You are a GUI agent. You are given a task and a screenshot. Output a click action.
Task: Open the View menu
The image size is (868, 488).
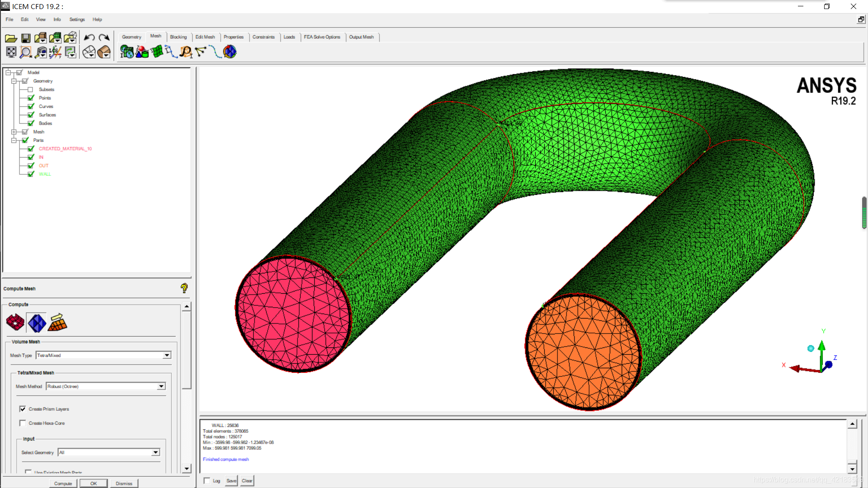[41, 19]
